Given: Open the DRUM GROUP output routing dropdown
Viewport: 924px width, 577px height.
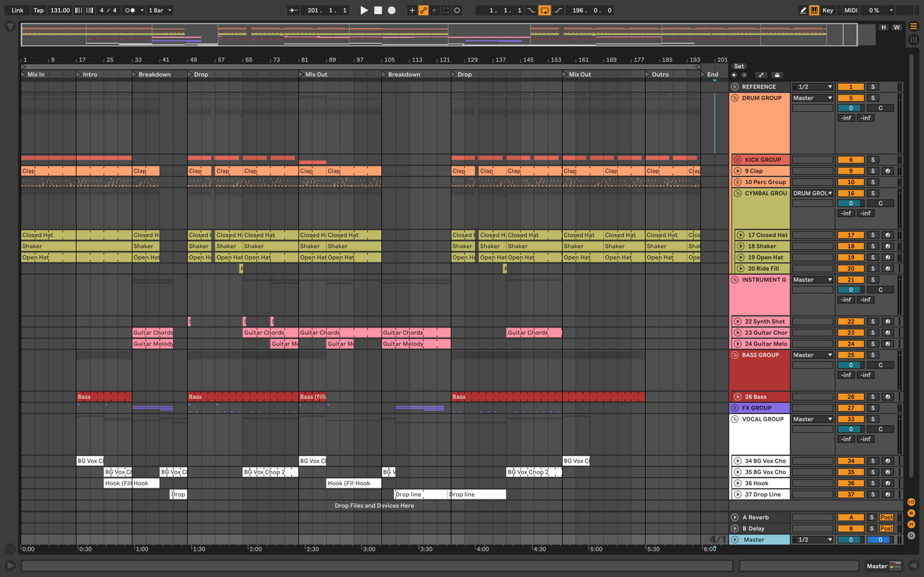Looking at the screenshot, I should [812, 98].
